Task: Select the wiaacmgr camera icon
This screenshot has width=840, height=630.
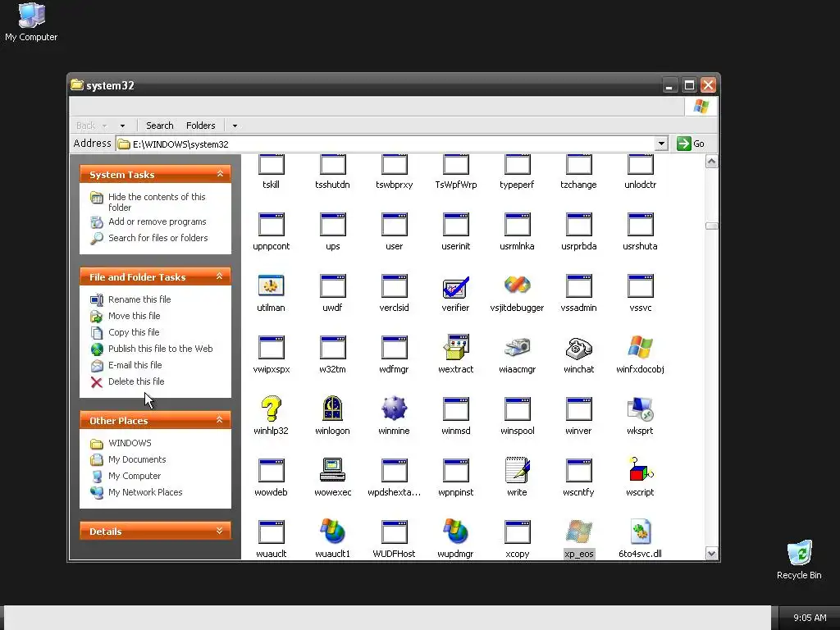Action: click(517, 347)
